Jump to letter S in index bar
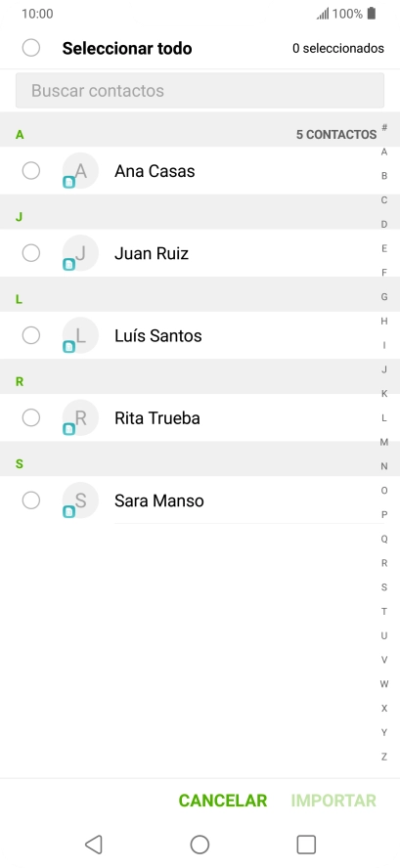The height and width of the screenshot is (868, 400). (384, 587)
